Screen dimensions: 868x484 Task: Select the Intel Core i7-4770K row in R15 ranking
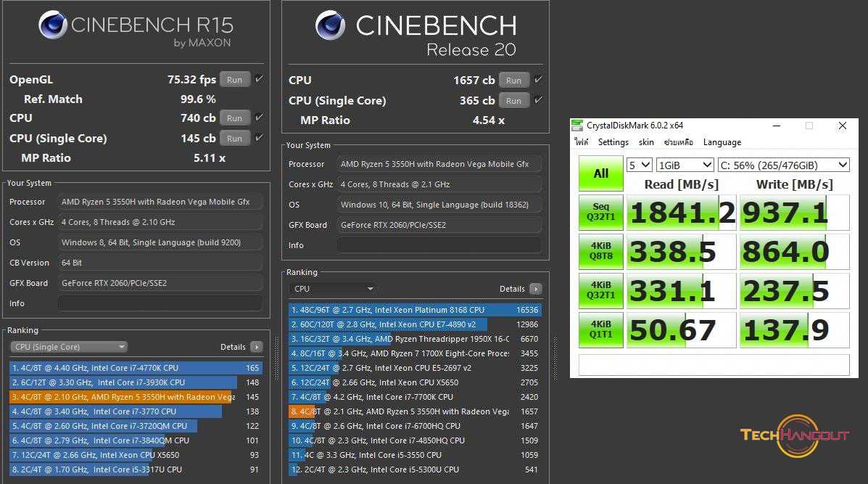(x=136, y=368)
